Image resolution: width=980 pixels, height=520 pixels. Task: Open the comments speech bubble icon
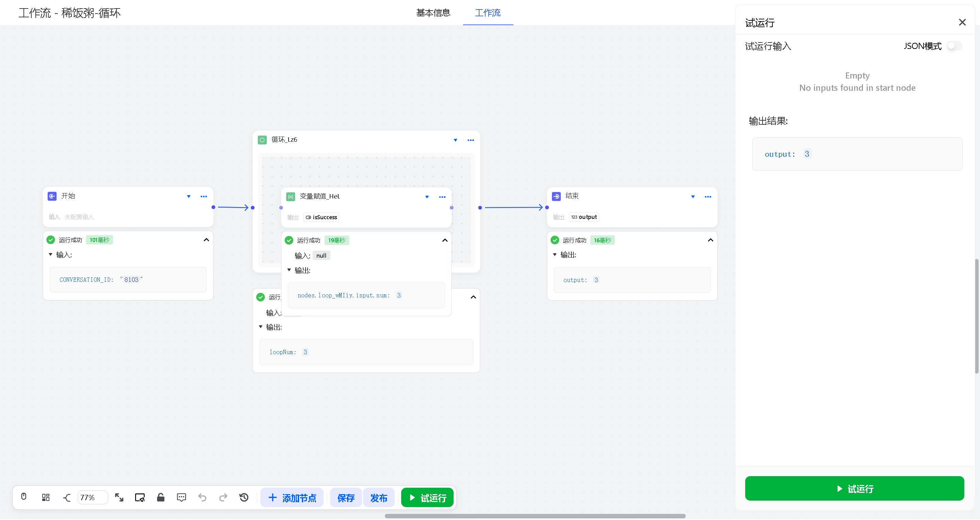tap(181, 497)
